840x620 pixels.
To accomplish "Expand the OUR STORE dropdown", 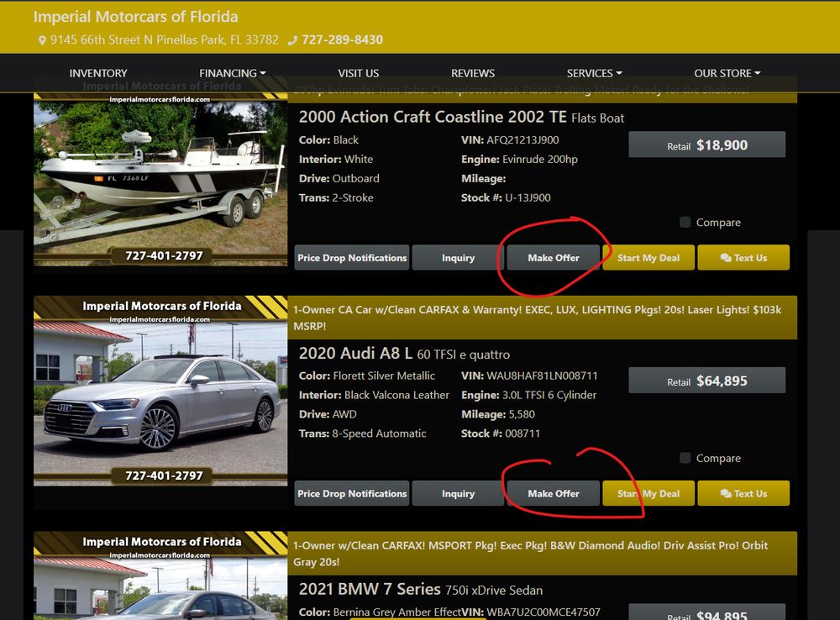I will tap(724, 73).
